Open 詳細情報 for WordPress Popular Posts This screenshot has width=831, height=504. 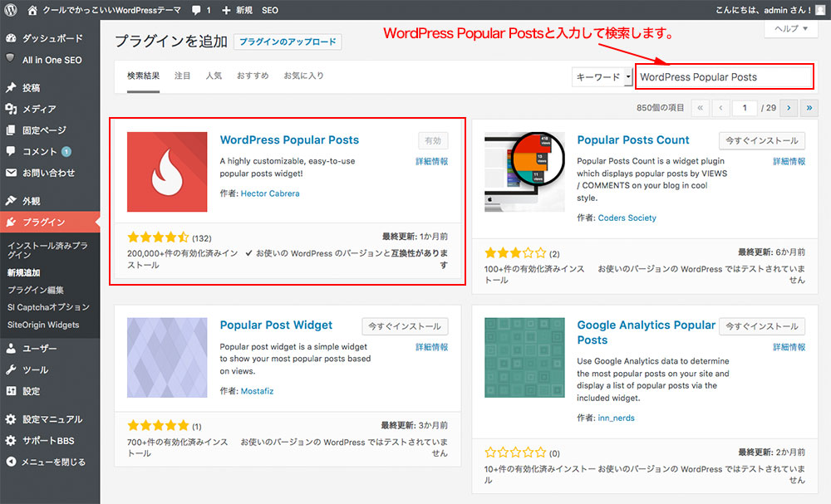(x=432, y=161)
